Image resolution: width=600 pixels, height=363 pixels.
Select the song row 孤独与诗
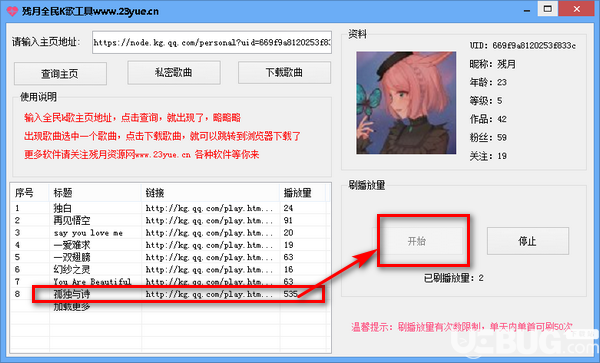pos(170,294)
